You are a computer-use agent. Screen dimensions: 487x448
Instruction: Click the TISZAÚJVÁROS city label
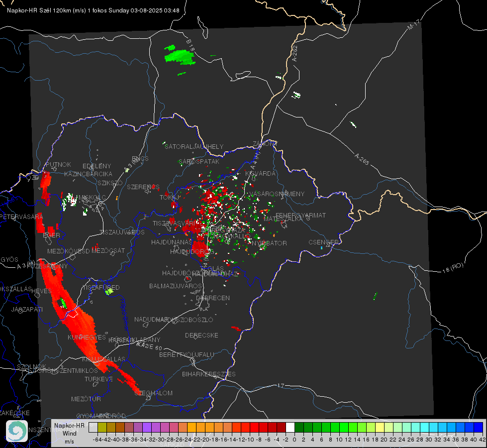(x=122, y=232)
